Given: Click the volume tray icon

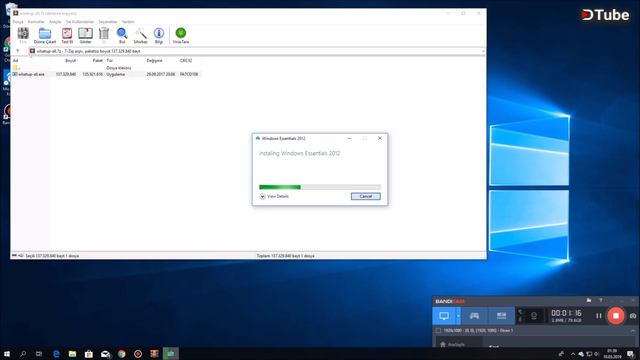Looking at the screenshot, I should click(x=596, y=354).
